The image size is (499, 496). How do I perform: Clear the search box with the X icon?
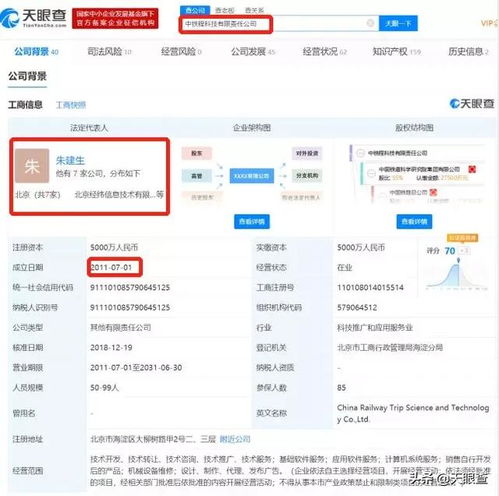[370, 23]
